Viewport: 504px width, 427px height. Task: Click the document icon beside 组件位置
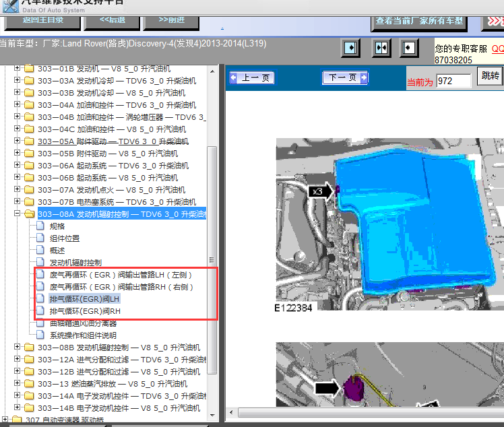40,238
